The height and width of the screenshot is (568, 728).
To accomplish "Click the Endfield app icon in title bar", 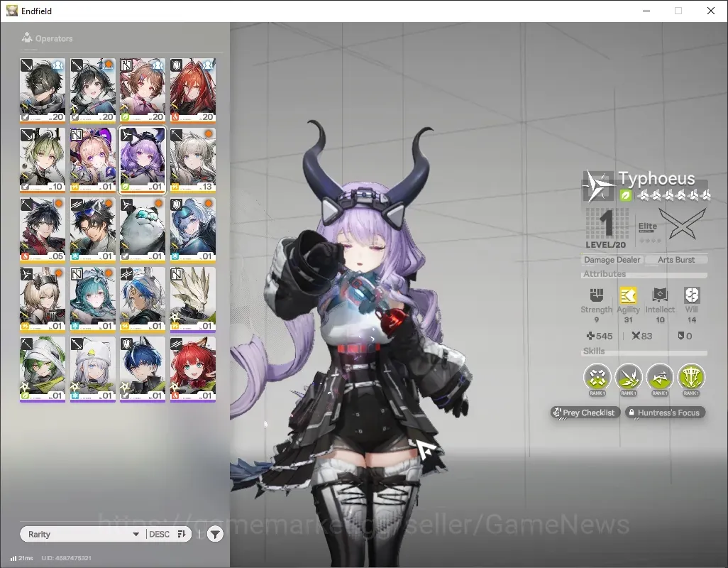I will point(12,10).
